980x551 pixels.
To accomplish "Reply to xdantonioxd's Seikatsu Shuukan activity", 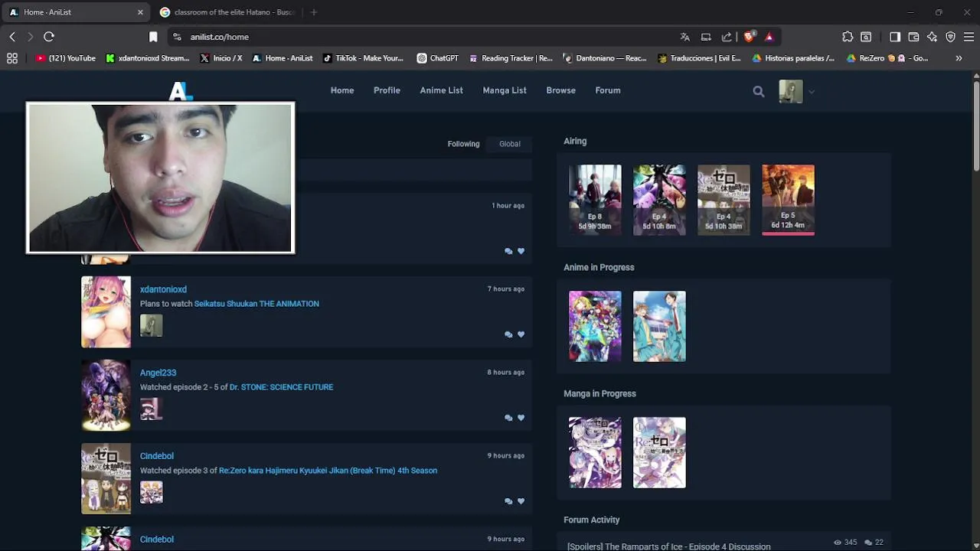I will point(508,334).
